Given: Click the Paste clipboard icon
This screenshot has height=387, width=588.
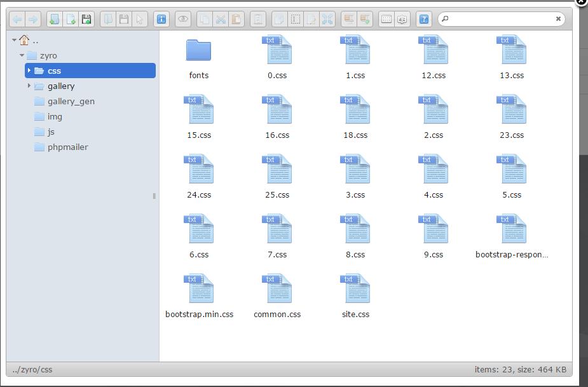Looking at the screenshot, I should (x=236, y=19).
